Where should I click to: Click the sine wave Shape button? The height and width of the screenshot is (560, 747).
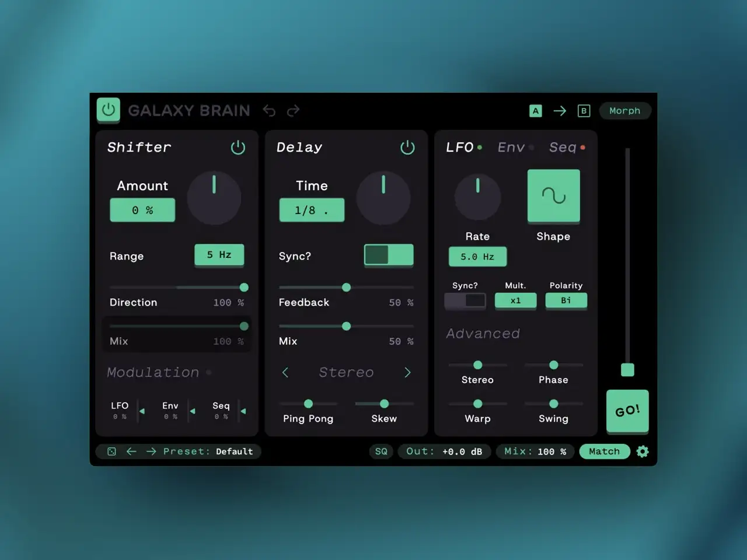pyautogui.click(x=554, y=196)
